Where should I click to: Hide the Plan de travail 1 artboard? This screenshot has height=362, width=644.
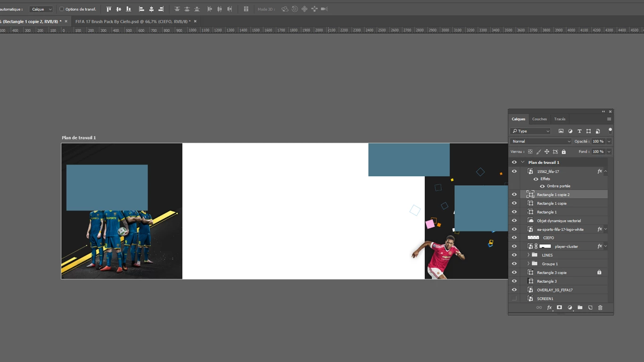pyautogui.click(x=514, y=162)
